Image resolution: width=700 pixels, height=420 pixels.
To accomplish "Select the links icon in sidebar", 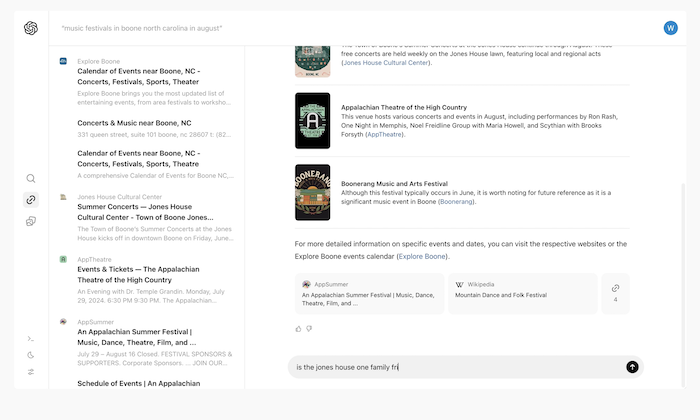I will click(x=31, y=200).
